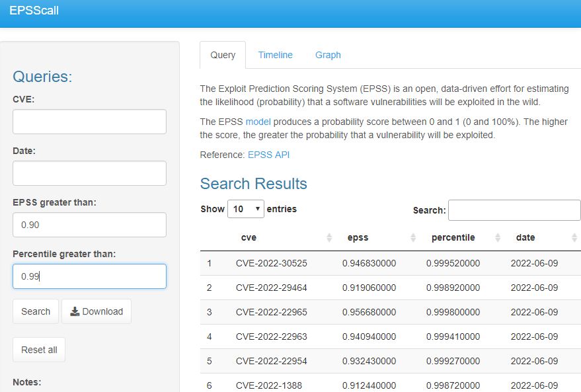Follow the EPSS API reference link
Screen dimensions: 581x392
coord(268,155)
